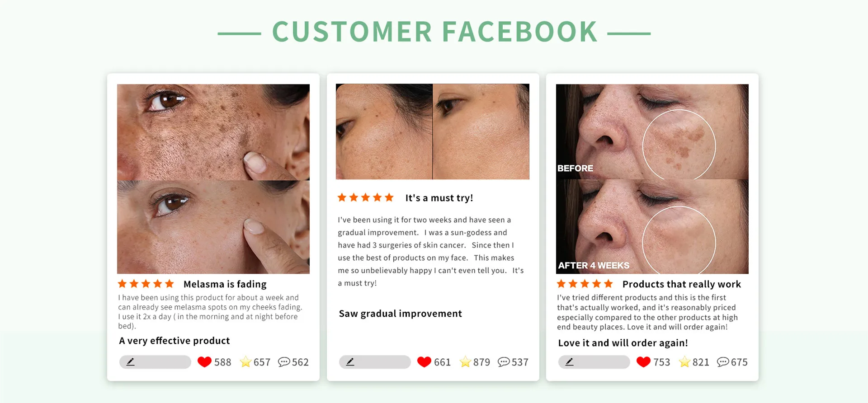Click 'Products that really work' heading
Screen dimensions: 868x403
coord(682,284)
